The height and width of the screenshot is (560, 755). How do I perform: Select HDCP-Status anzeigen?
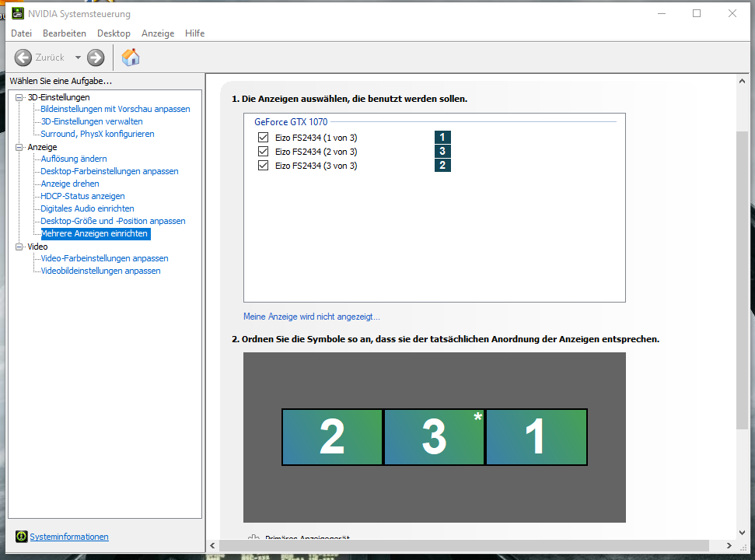(x=82, y=196)
